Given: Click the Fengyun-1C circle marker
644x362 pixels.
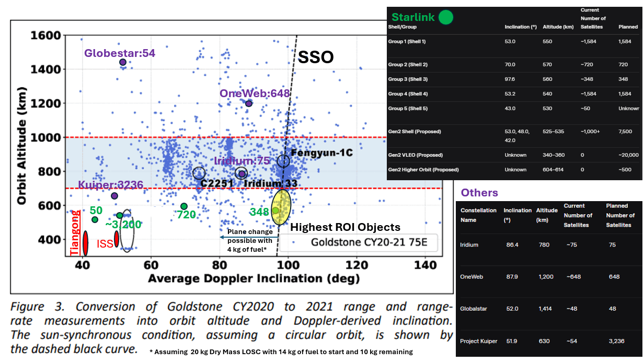Looking at the screenshot, I should click(x=283, y=160).
